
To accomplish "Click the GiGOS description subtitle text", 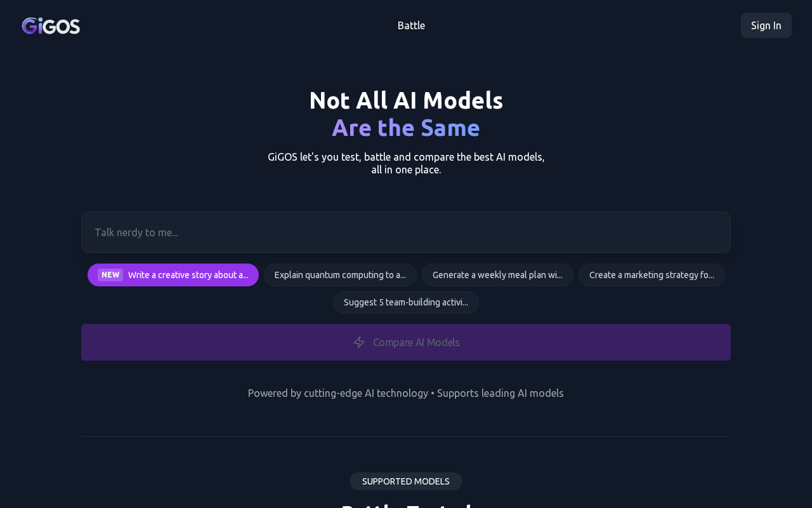I will [406, 163].
